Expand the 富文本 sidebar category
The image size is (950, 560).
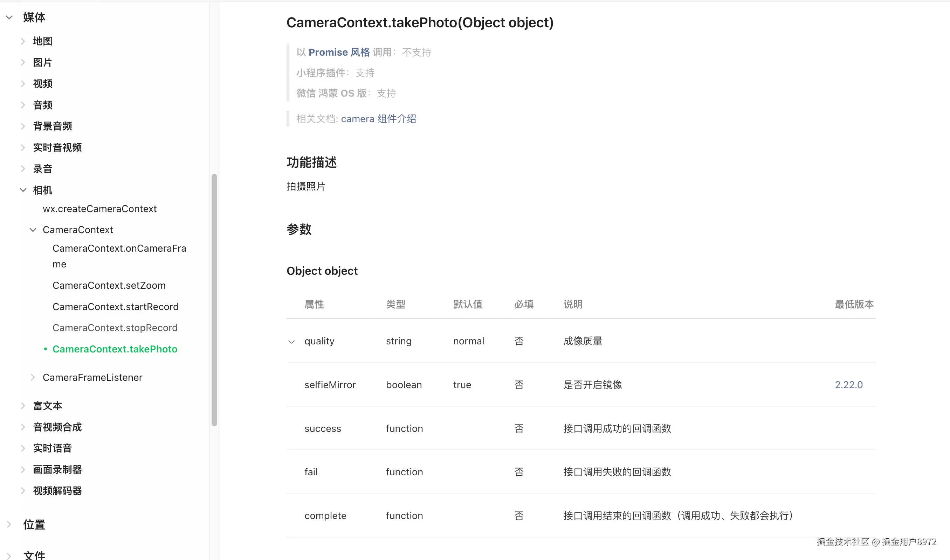coord(23,406)
